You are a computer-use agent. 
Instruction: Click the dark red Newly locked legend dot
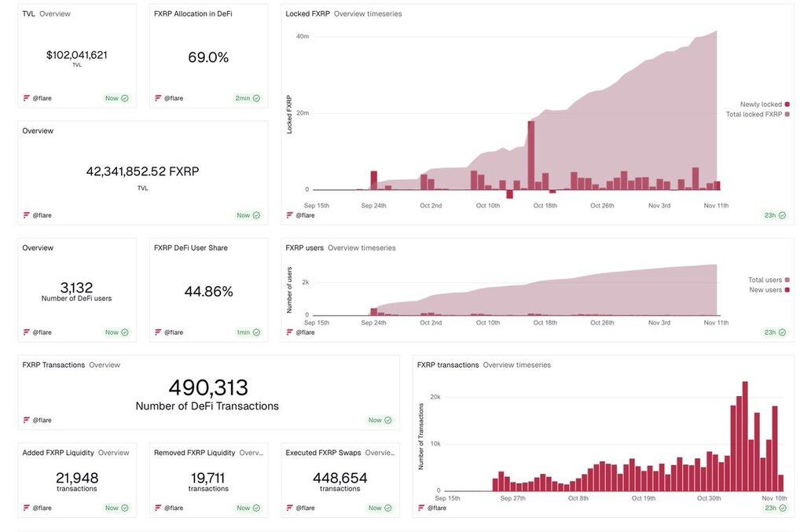click(x=787, y=105)
